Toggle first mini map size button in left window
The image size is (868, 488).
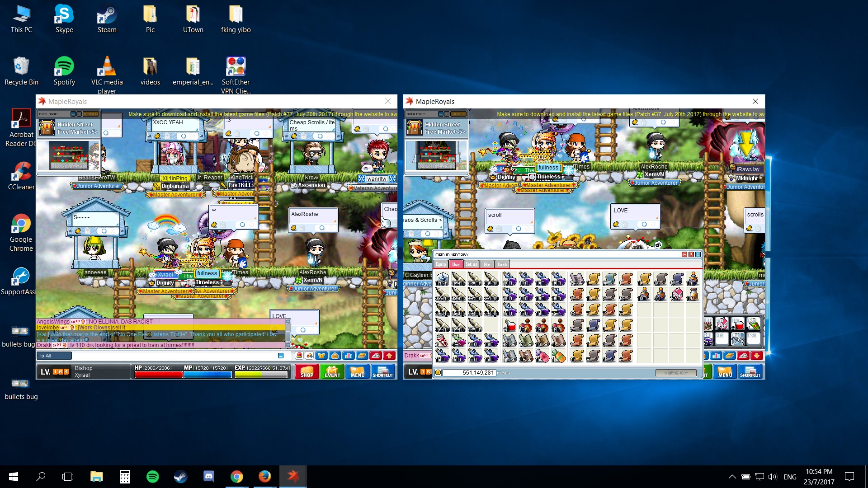tap(74, 114)
